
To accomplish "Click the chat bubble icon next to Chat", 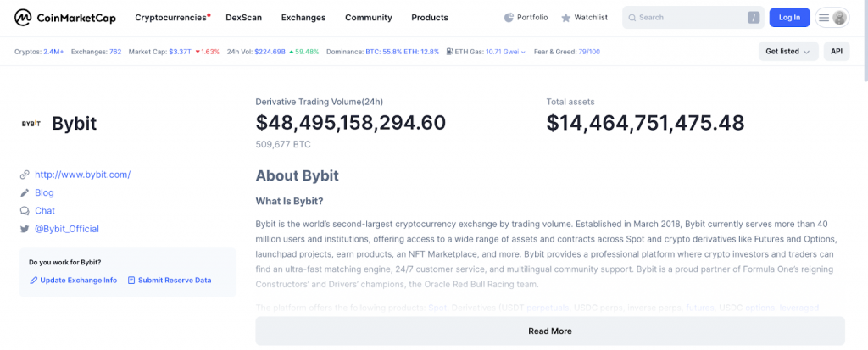I will coord(25,211).
